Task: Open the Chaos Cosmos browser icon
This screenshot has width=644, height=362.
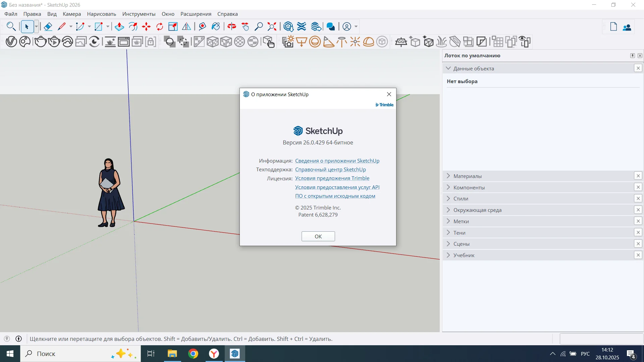Action: [x=25, y=42]
